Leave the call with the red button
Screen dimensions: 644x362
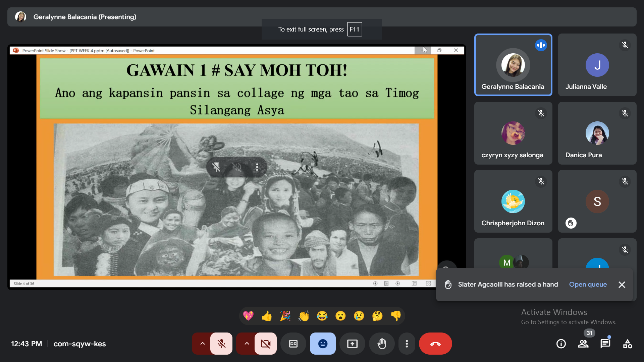click(435, 344)
